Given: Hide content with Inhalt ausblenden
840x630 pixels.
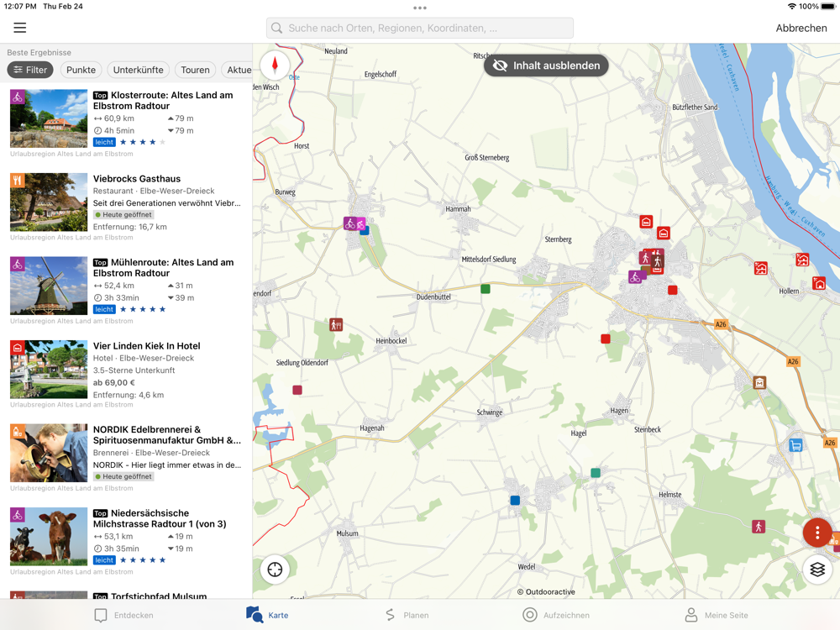Looking at the screenshot, I should point(546,66).
